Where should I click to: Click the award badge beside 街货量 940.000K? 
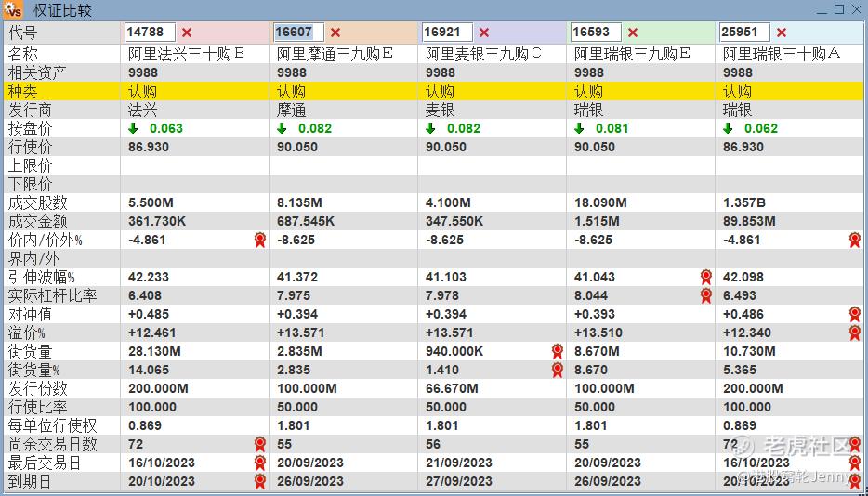[x=558, y=351]
